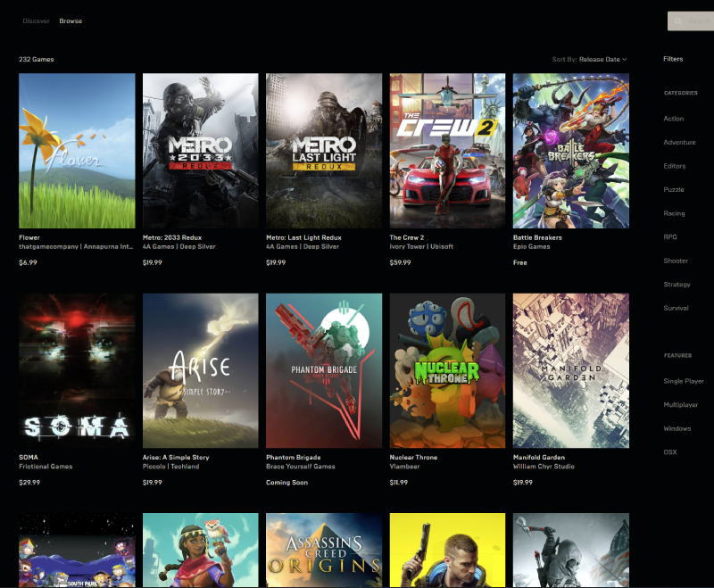Open the Metro 2033 Redux cover art
The height and width of the screenshot is (588, 714).
click(x=200, y=151)
